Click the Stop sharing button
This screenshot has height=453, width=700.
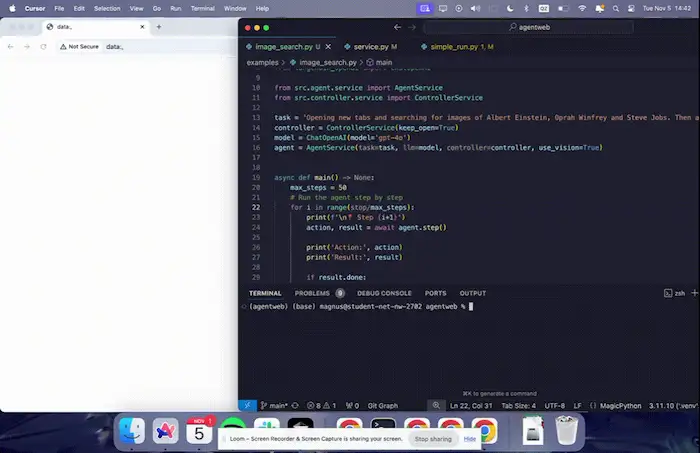[x=433, y=438]
